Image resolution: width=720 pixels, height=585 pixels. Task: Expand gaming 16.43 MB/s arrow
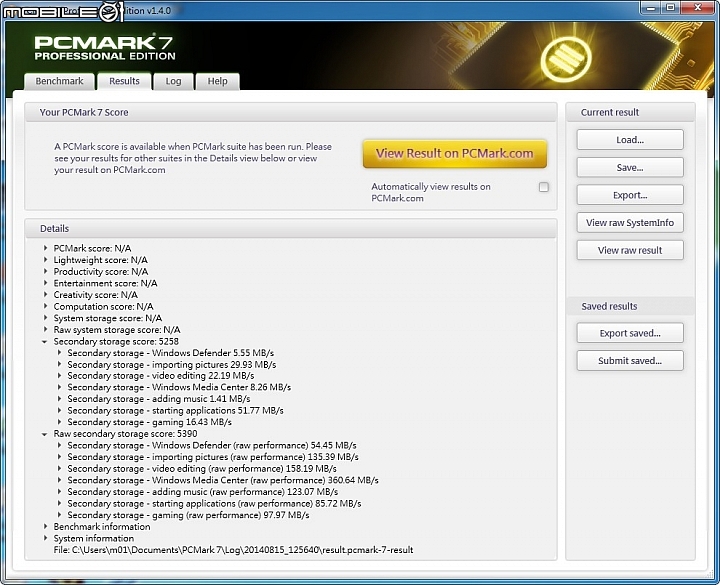[x=59, y=422]
